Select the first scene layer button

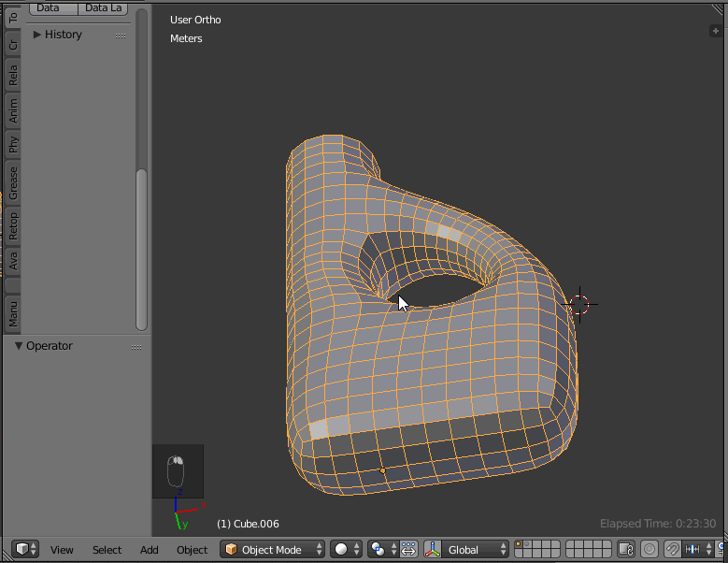point(519,545)
